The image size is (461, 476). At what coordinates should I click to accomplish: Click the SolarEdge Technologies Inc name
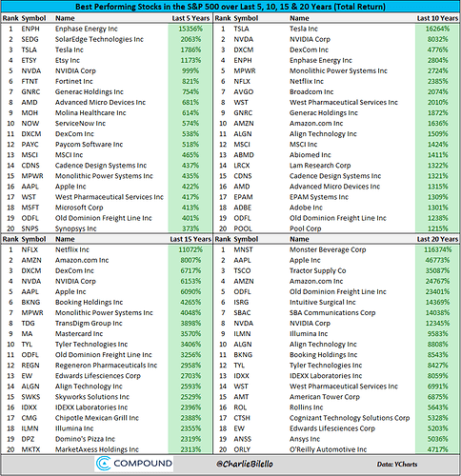pyautogui.click(x=99, y=39)
